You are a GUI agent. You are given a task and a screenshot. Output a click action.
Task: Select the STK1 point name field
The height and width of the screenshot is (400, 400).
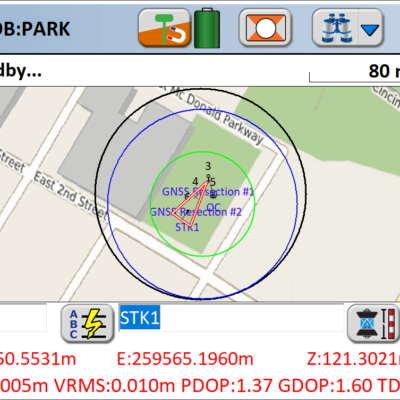(x=231, y=318)
